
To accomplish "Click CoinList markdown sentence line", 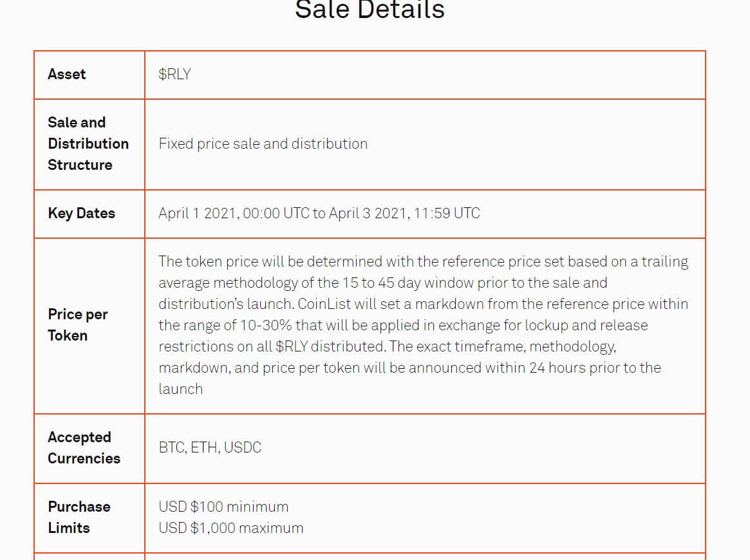I will [x=424, y=304].
